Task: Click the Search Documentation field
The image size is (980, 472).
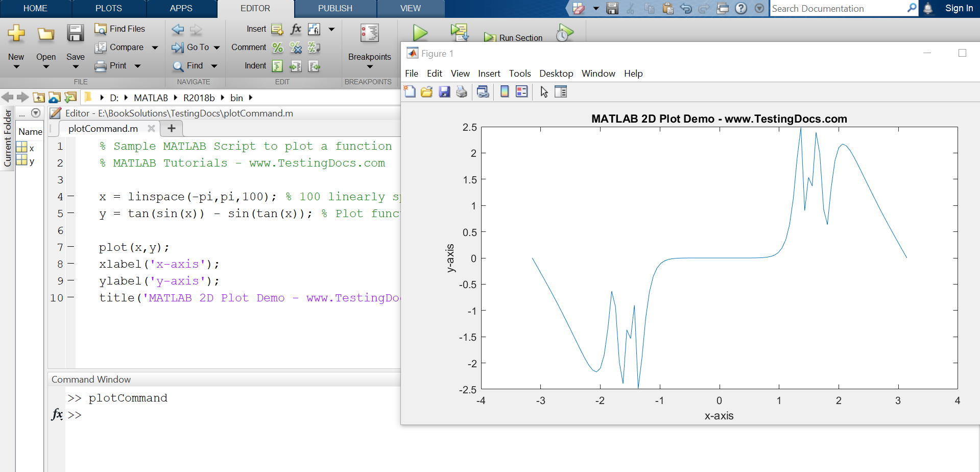Action: [x=838, y=9]
